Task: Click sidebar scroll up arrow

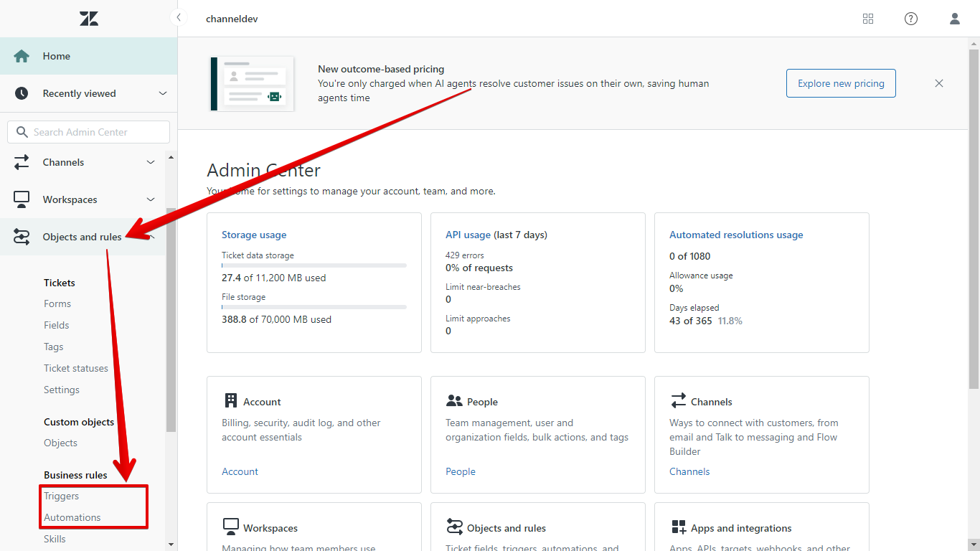Action: 171,157
